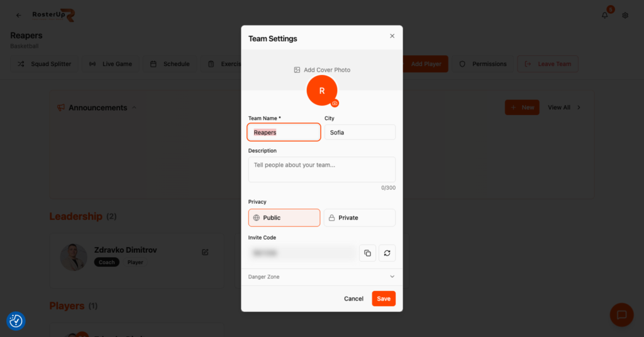
Task: Click the blue accessibility widget icon
Action: tap(16, 321)
